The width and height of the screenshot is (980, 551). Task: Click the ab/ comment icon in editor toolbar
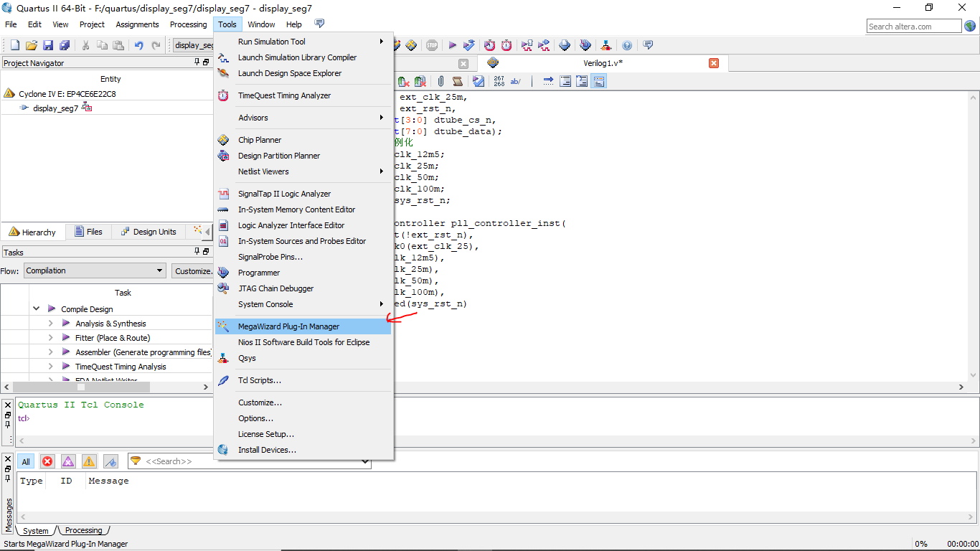coord(516,81)
